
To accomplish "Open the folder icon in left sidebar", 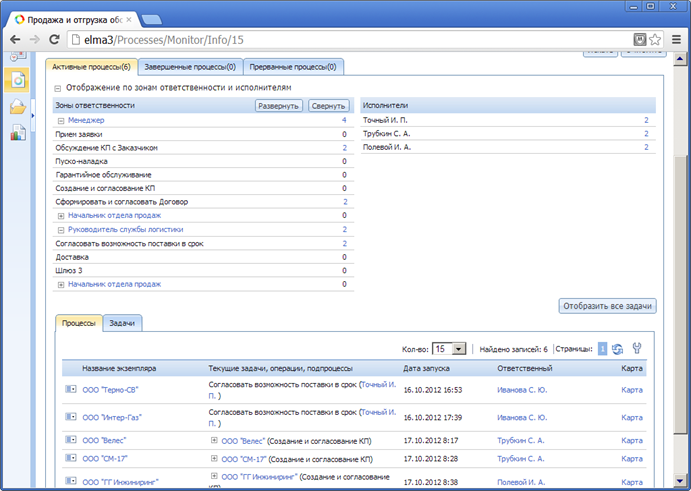I will click(17, 107).
